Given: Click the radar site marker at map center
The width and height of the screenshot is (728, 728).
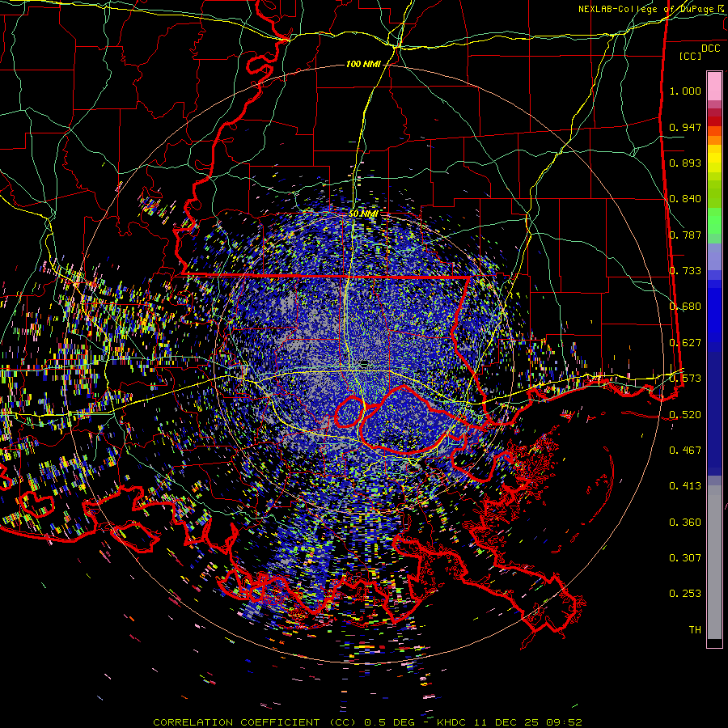Looking at the screenshot, I should click(x=365, y=362).
